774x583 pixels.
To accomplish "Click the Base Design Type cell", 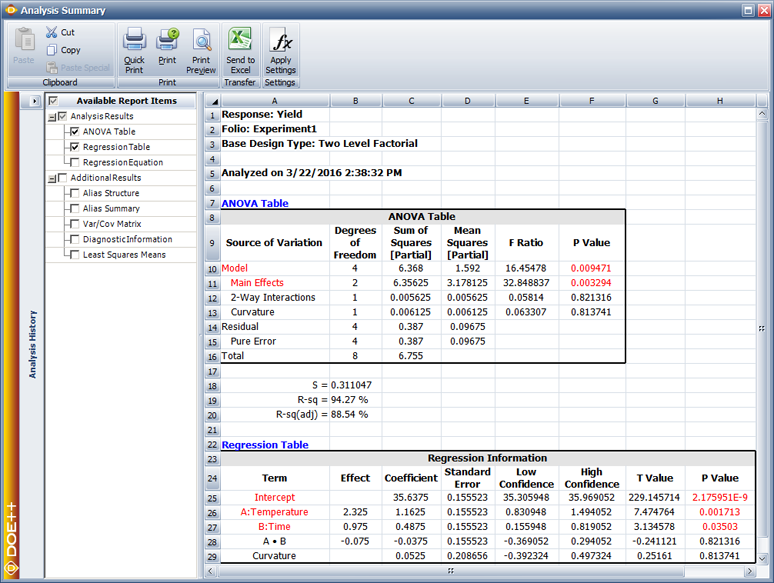I will 319,143.
